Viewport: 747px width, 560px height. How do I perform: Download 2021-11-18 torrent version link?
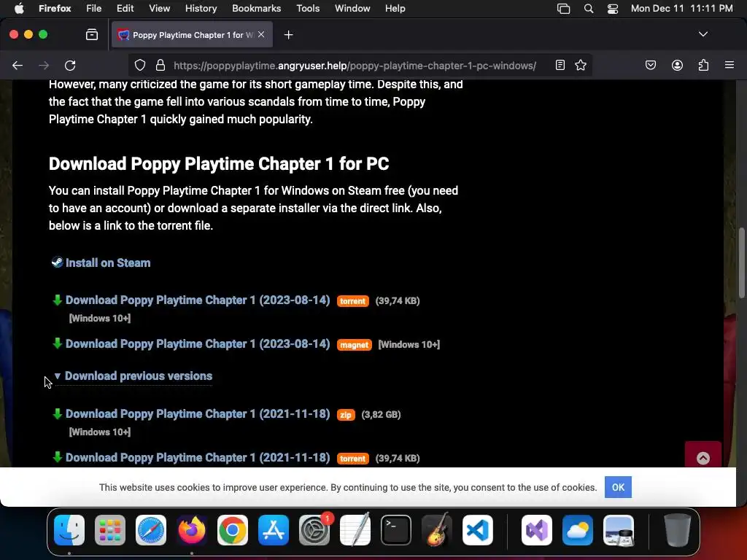198,458
